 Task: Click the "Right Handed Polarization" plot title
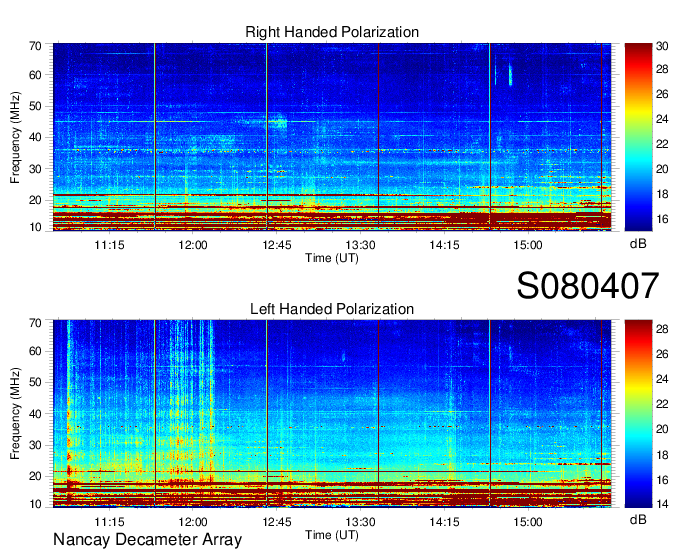tap(332, 32)
